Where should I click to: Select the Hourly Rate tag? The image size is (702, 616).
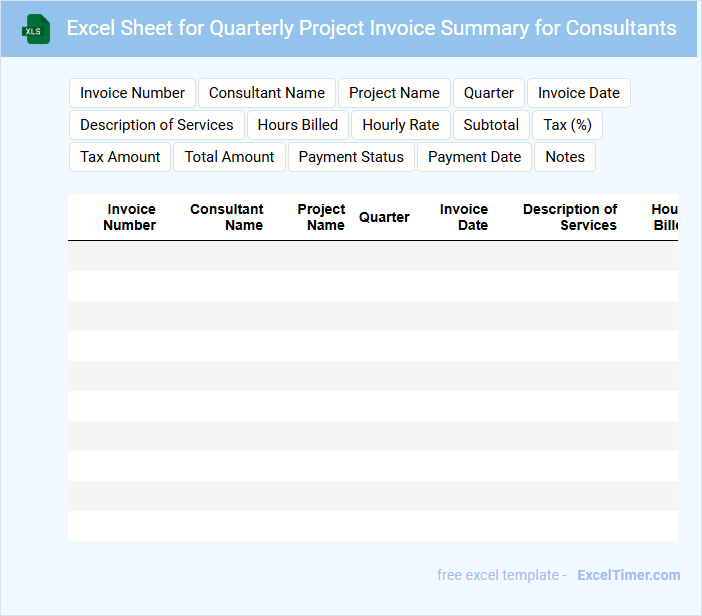click(400, 125)
